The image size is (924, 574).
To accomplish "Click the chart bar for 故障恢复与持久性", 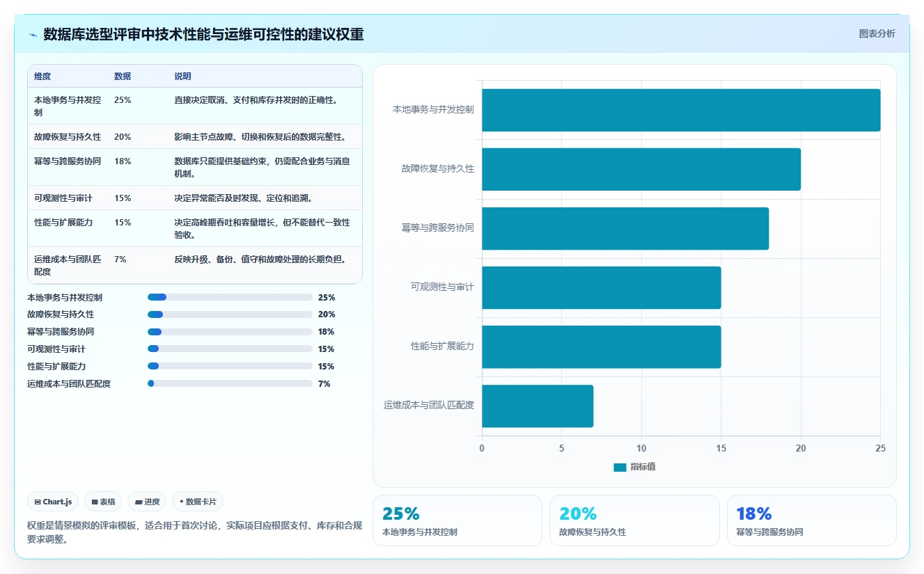I will coord(641,169).
